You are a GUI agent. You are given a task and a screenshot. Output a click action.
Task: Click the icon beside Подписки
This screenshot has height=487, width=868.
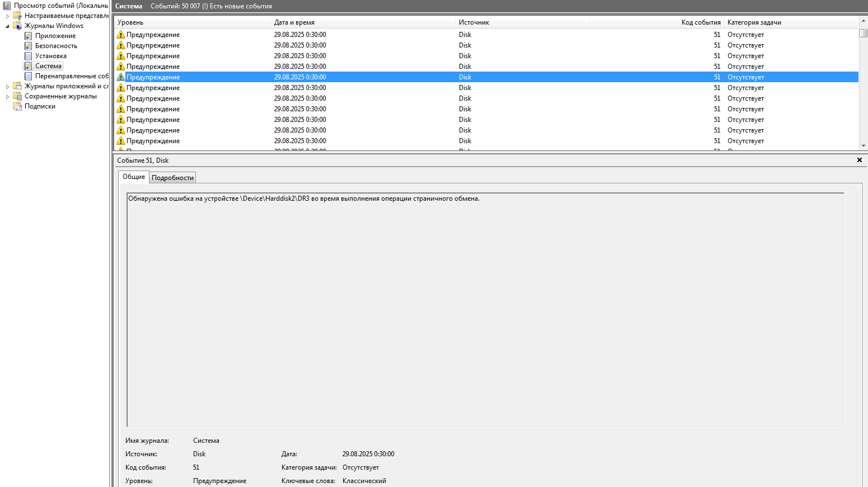coord(17,106)
